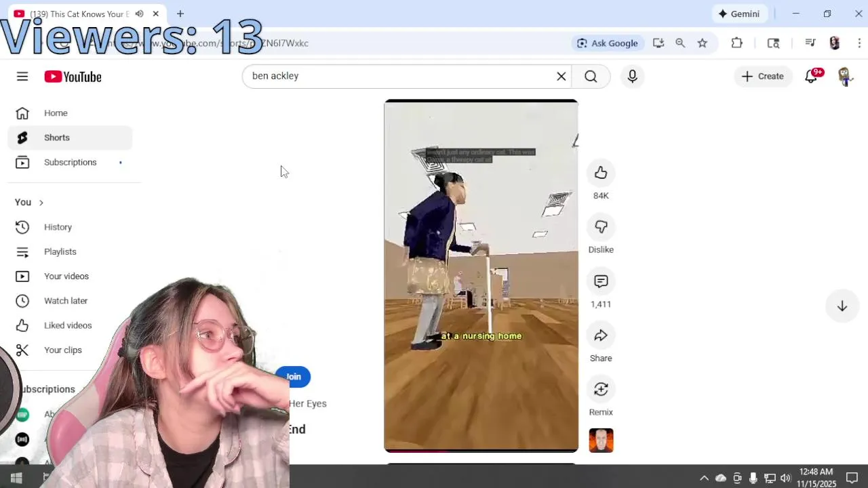This screenshot has width=868, height=488.
Task: Show hidden tray icons chevron
Action: pos(705,478)
